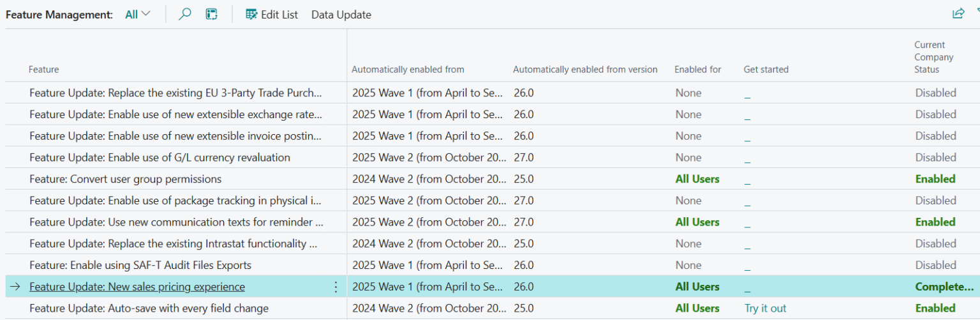Select the G/L currency revaluation feature row
Screen dimensions: 980x320
pos(160,157)
